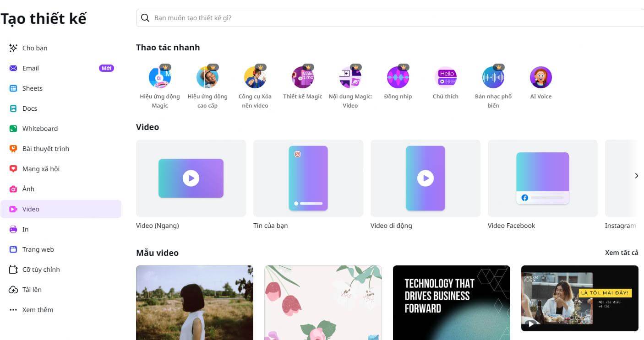
Task: Open the Chú thích captions tool
Action: tap(446, 77)
